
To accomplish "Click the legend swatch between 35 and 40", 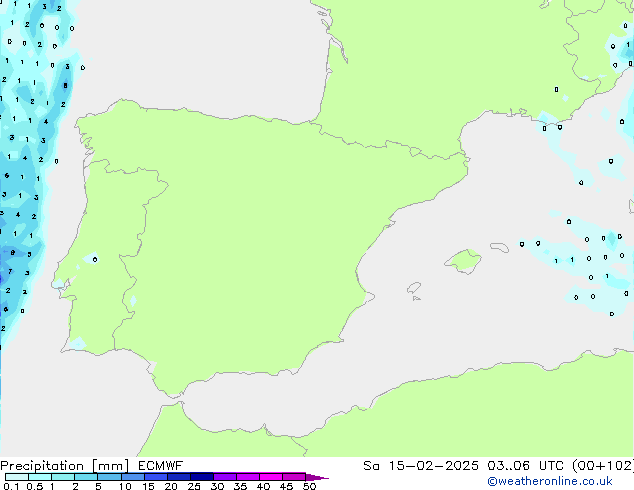I will click(248, 477).
